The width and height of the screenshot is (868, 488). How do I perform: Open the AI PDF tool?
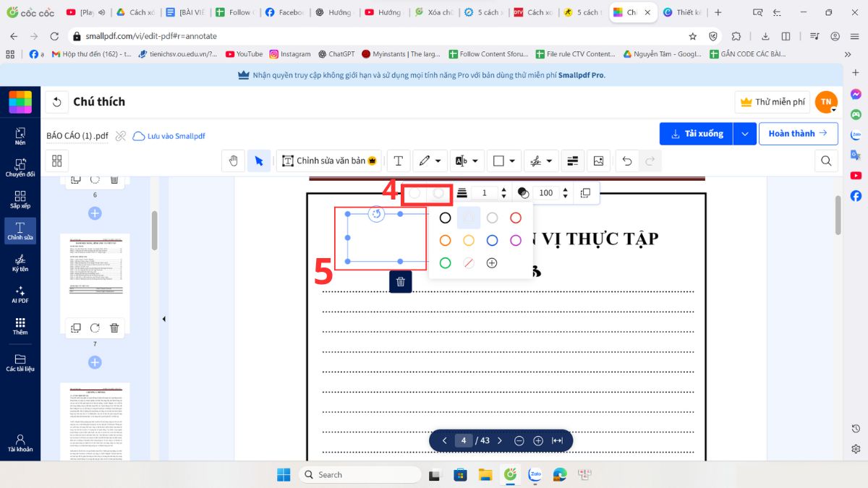pyautogui.click(x=20, y=294)
